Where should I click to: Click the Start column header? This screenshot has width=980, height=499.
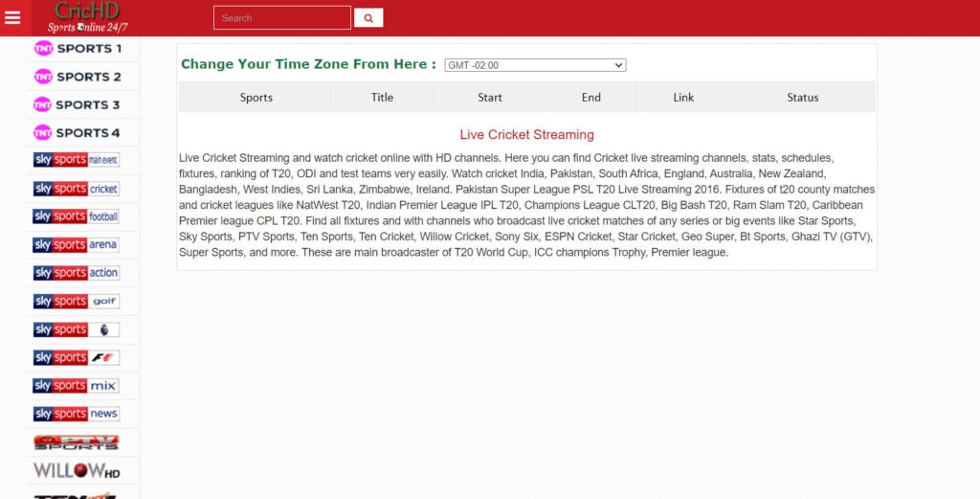[x=490, y=97]
